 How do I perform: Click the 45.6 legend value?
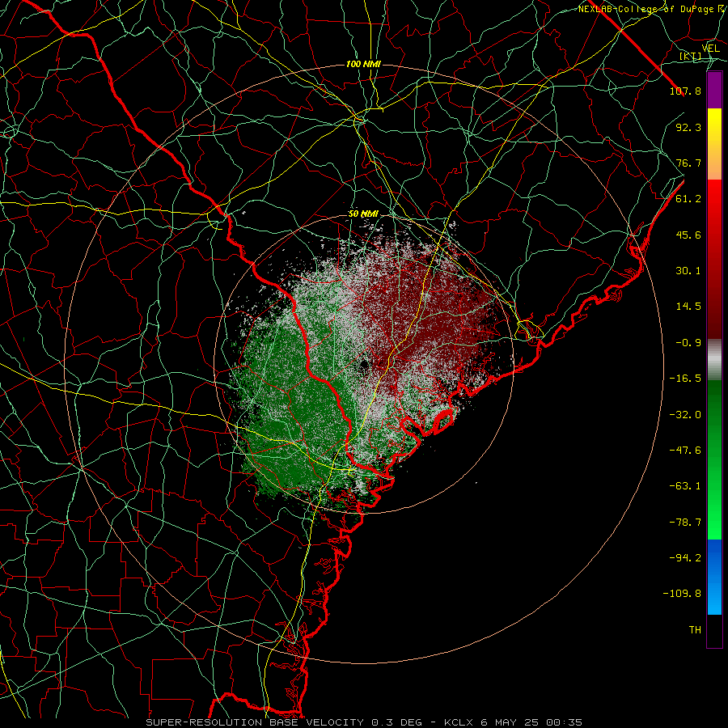click(688, 235)
